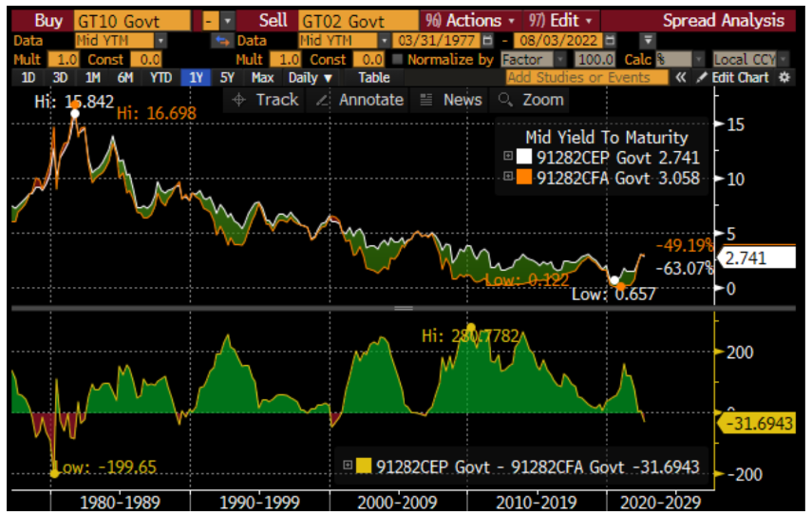Switch to the 5Y time range

point(225,78)
